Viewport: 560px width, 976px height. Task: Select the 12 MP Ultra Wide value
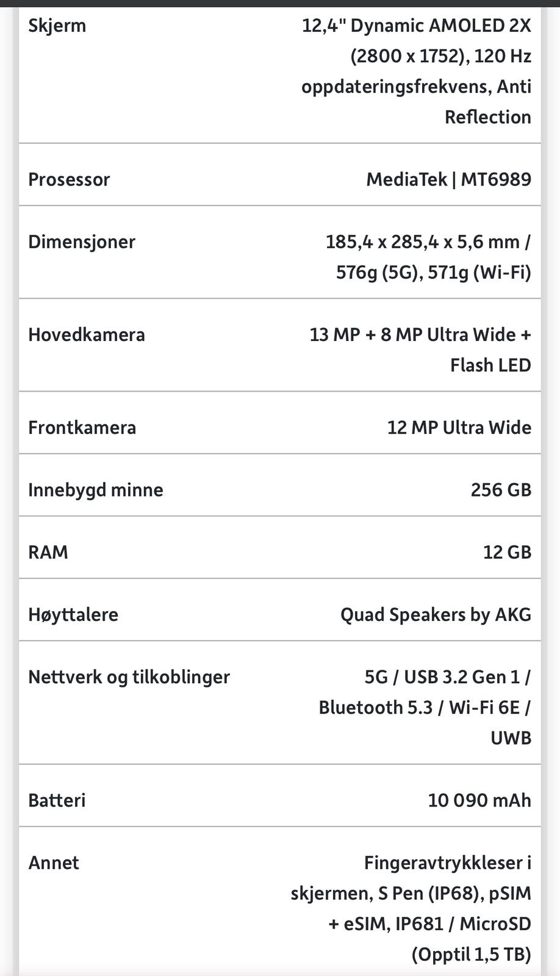coord(459,427)
